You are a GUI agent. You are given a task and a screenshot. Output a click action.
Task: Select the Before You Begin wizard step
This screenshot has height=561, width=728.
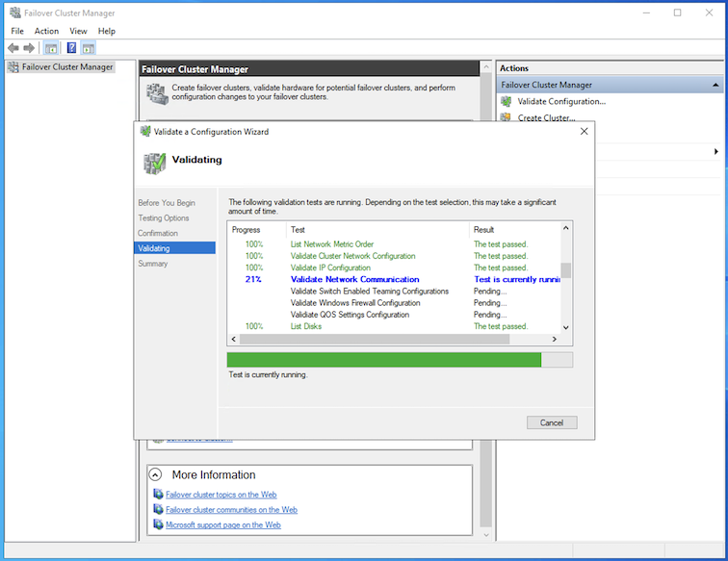(167, 203)
